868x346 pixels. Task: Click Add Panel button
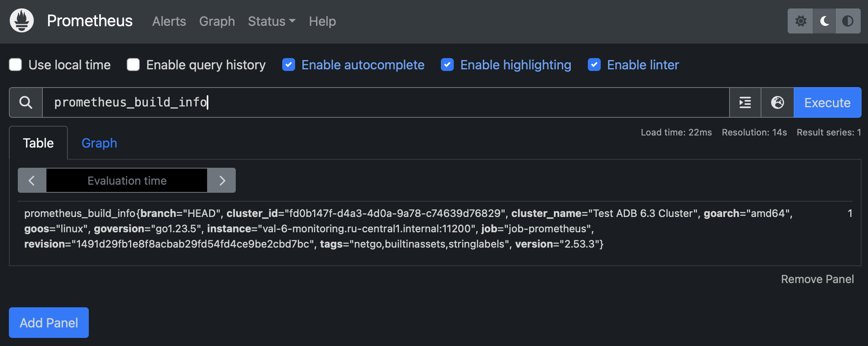point(49,323)
